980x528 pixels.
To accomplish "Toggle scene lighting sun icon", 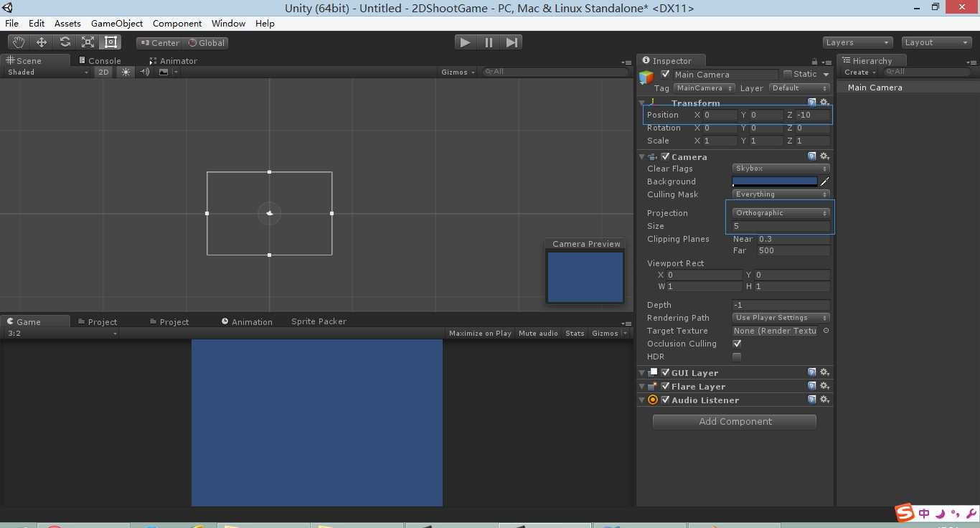I will coord(126,72).
